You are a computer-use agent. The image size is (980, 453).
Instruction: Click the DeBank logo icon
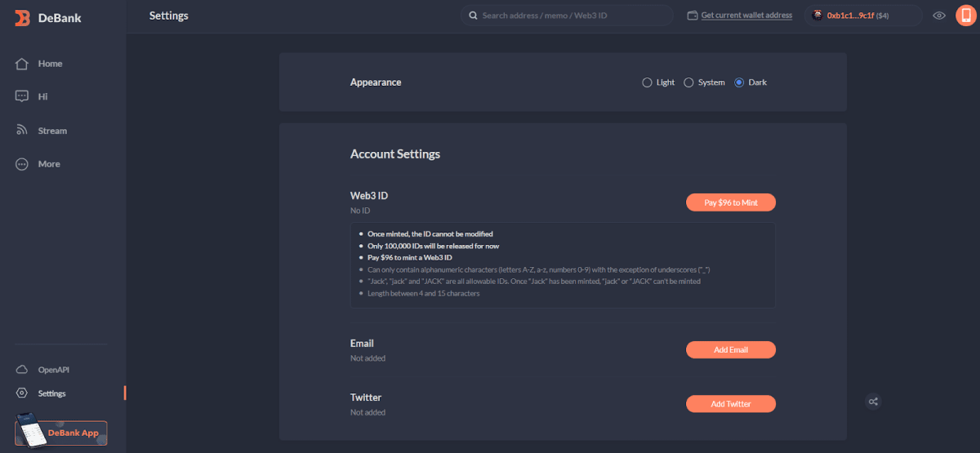[22, 16]
